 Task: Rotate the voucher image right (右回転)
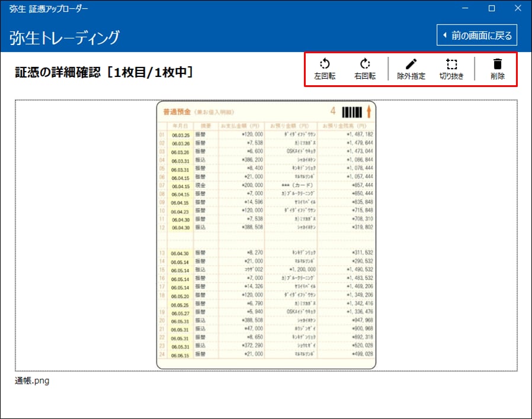(x=365, y=69)
